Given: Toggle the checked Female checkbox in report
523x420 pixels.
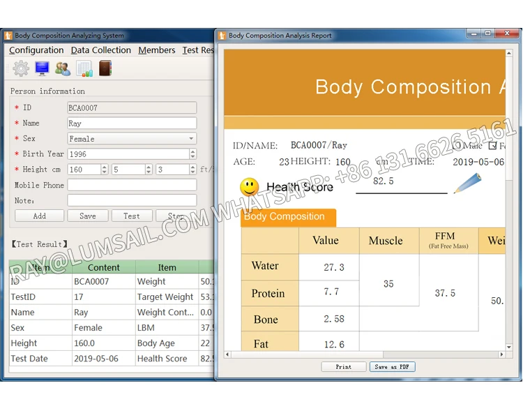Looking at the screenshot, I should tap(493, 145).
